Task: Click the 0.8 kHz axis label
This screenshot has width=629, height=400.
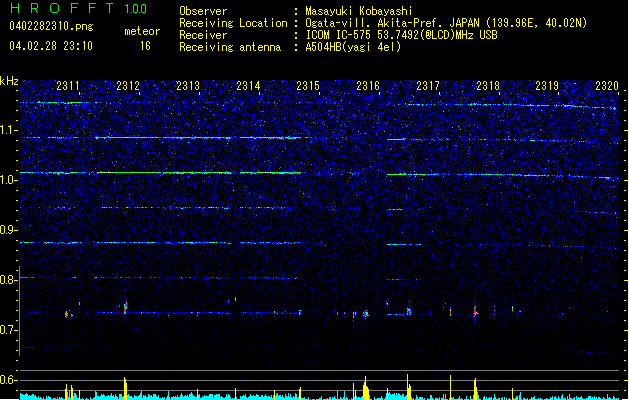Action: pos(9,280)
